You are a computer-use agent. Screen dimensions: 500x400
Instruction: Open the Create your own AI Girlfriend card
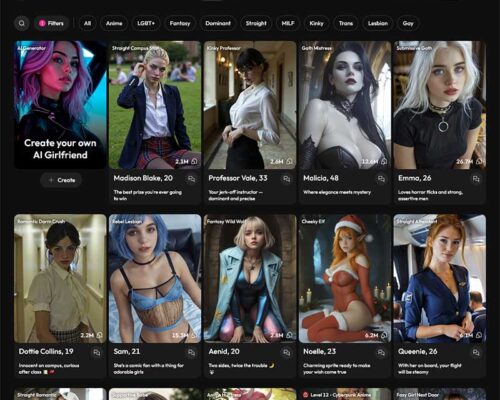pos(60,105)
